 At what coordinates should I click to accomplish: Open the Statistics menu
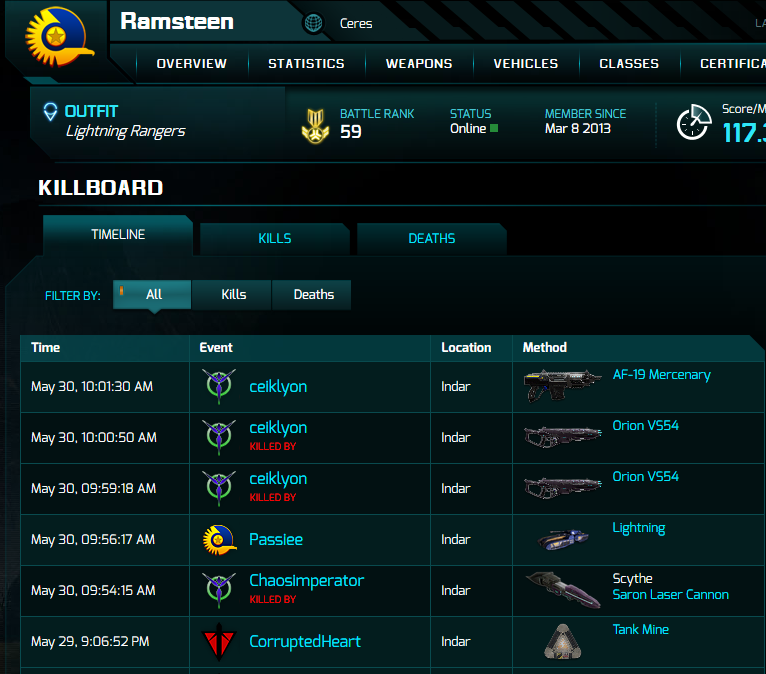tap(306, 63)
